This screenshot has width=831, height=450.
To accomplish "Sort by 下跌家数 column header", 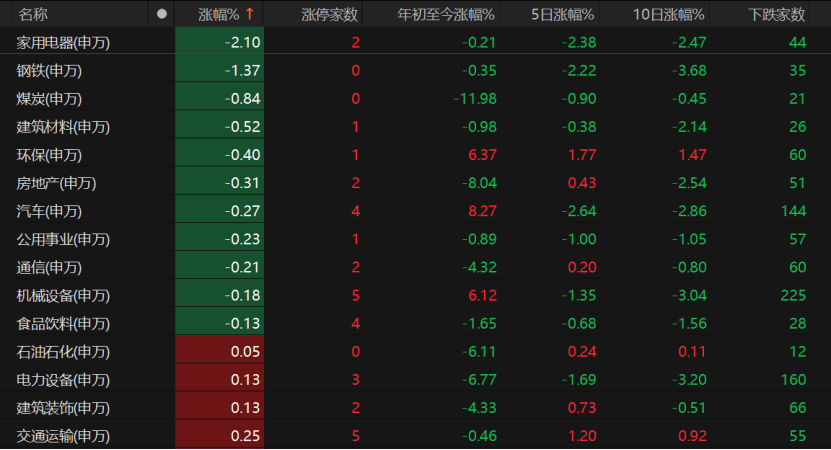I will 777,14.
